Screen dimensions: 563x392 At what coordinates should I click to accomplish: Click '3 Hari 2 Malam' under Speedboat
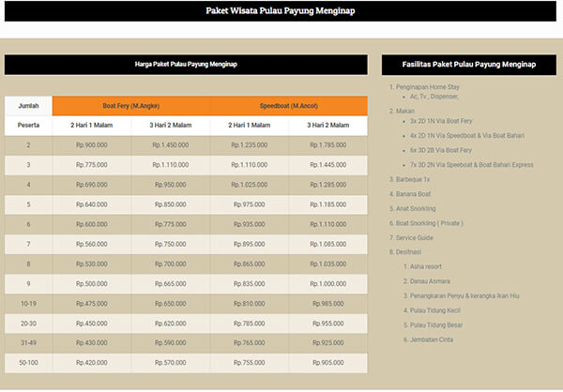(328, 126)
